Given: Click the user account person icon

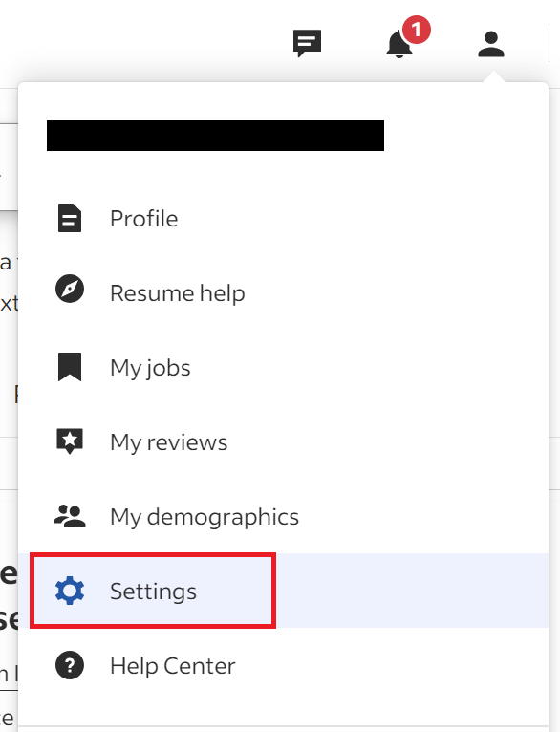Looking at the screenshot, I should point(491,44).
